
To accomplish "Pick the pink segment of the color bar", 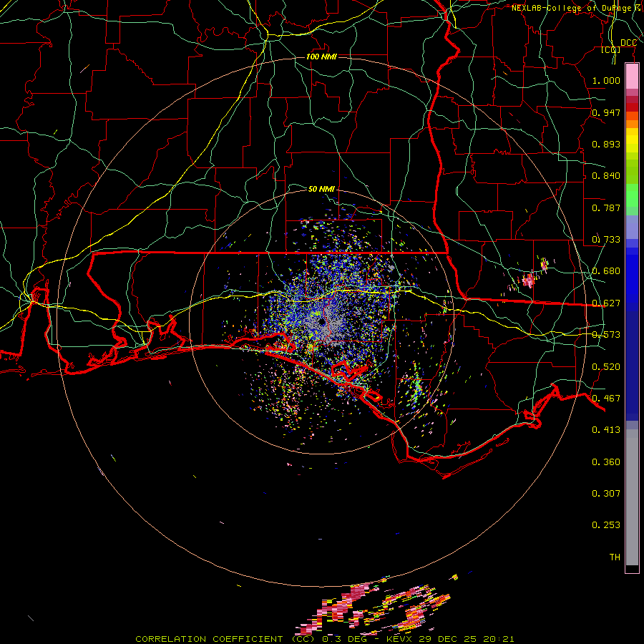I will click(x=632, y=76).
